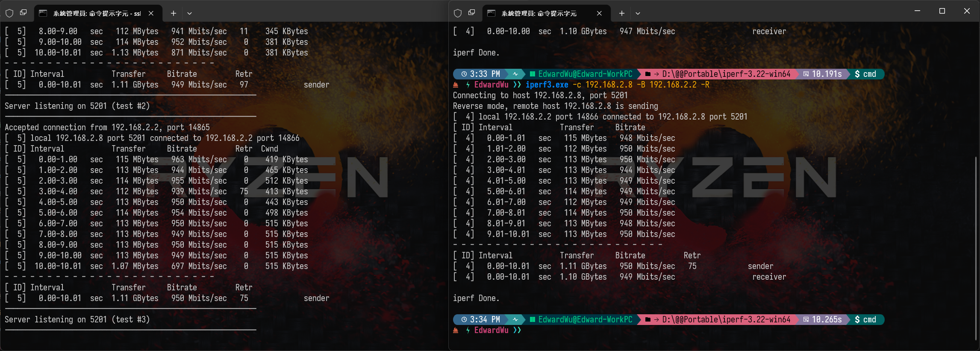Click the clock icon beside 3:34 PM

[464, 319]
